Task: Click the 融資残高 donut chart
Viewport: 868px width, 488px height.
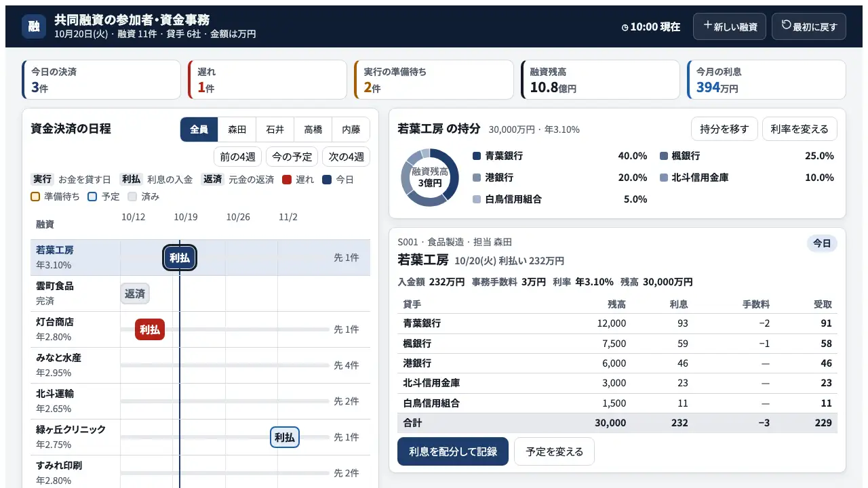Action: [x=430, y=178]
